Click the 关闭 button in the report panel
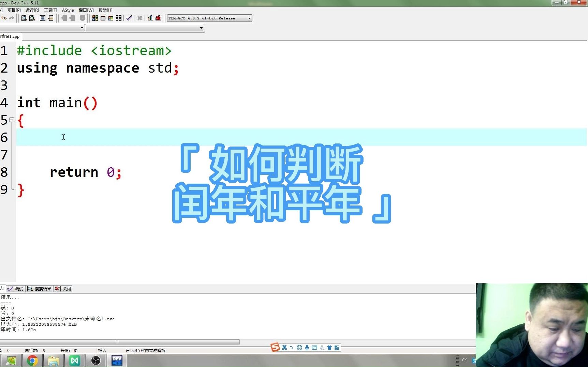 [x=63, y=288]
